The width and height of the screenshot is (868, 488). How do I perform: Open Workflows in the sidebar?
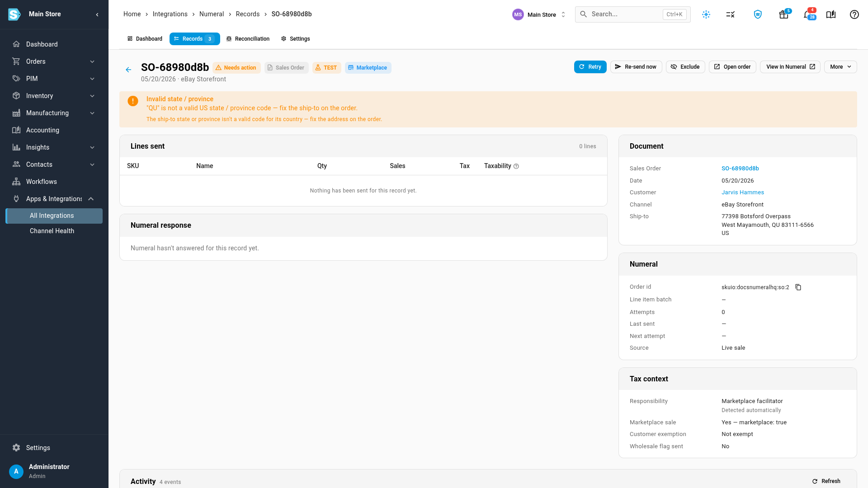click(54, 182)
